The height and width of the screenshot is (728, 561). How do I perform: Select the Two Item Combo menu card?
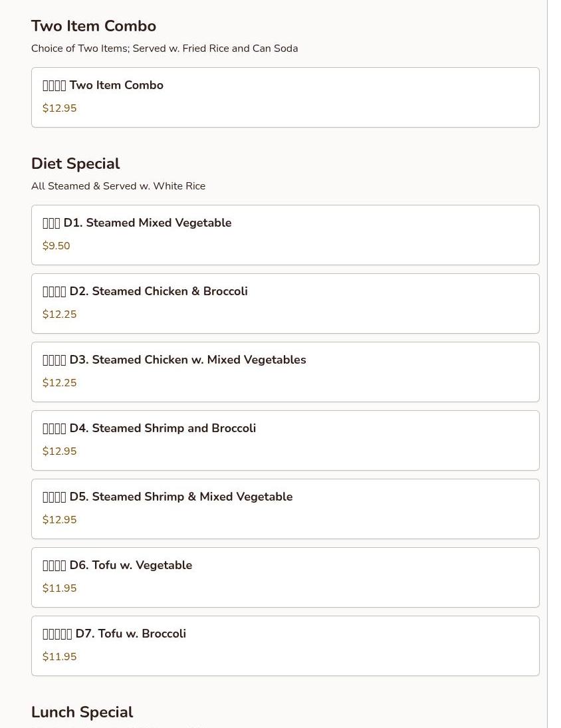point(285,97)
